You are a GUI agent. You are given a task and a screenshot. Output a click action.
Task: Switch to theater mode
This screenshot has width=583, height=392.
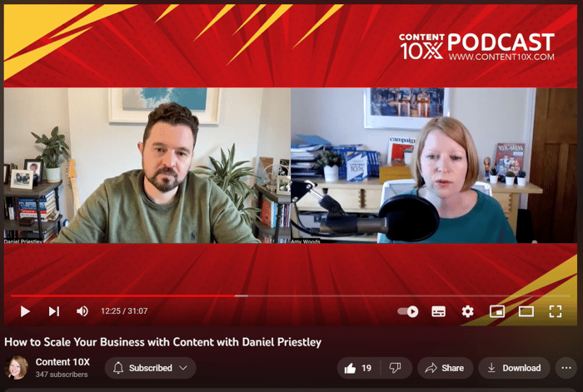pos(526,311)
